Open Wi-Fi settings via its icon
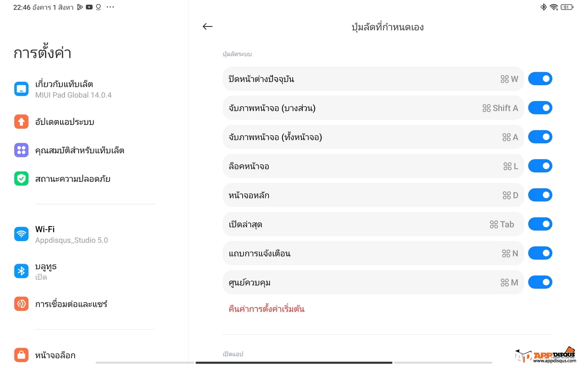This screenshot has width=588, height=368. (21, 234)
